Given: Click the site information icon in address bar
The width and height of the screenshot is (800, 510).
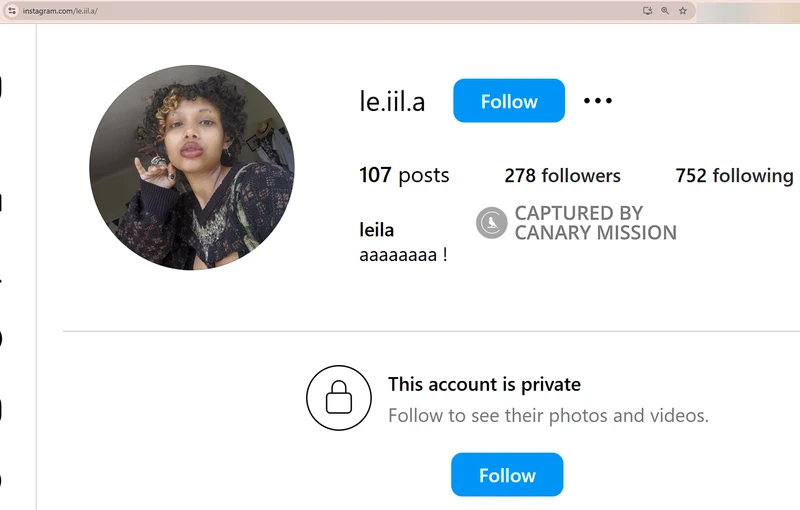Looking at the screenshot, I should click(x=11, y=11).
